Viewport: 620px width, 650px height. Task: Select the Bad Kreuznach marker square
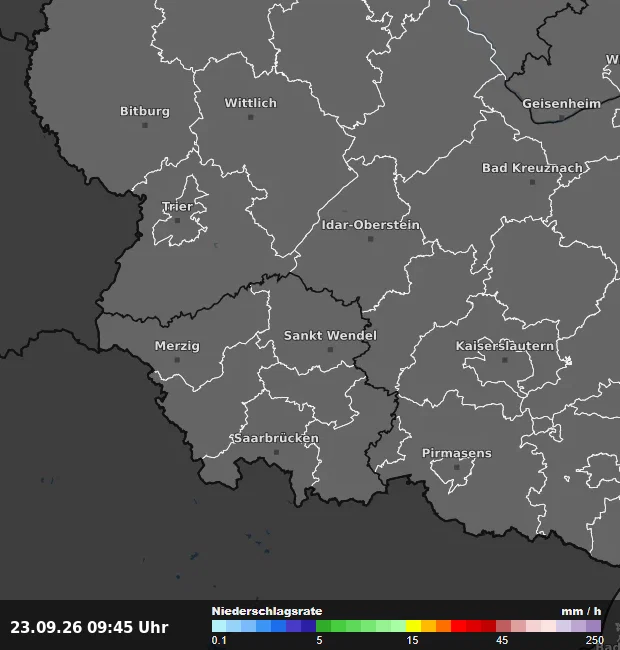tap(533, 182)
